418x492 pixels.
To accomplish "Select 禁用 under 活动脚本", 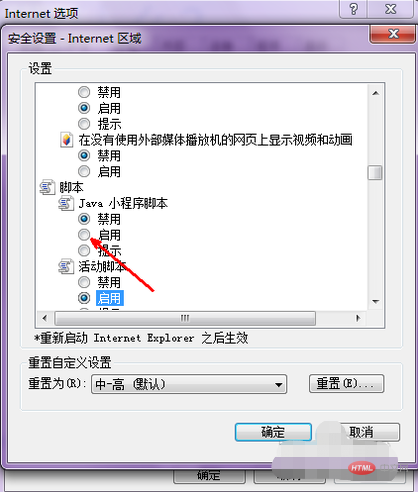I will pyautogui.click(x=84, y=282).
